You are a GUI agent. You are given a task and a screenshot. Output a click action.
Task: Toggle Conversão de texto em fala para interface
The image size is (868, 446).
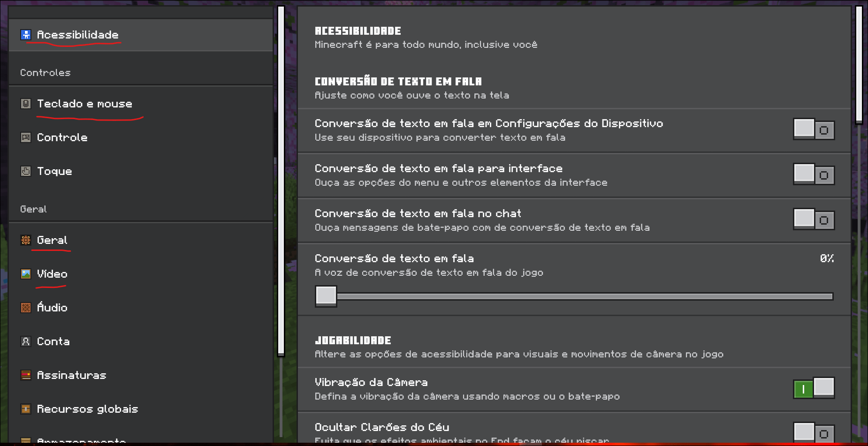tap(814, 174)
